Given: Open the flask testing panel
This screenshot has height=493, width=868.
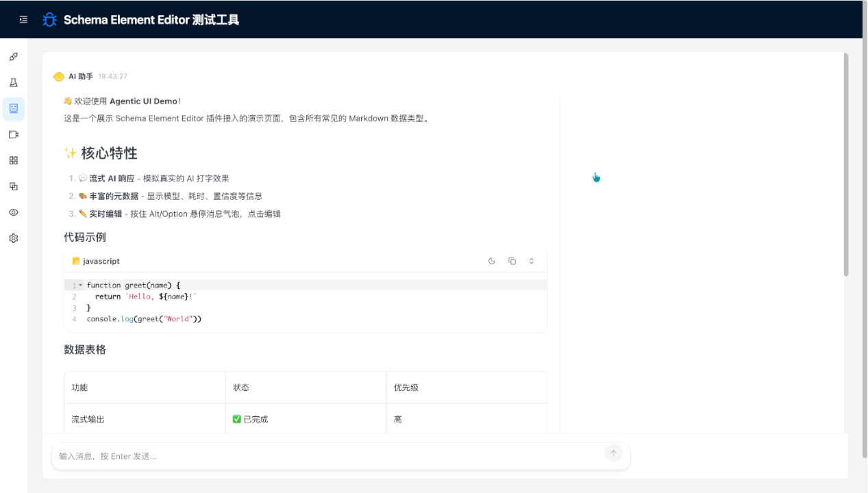Looking at the screenshot, I should [13, 82].
